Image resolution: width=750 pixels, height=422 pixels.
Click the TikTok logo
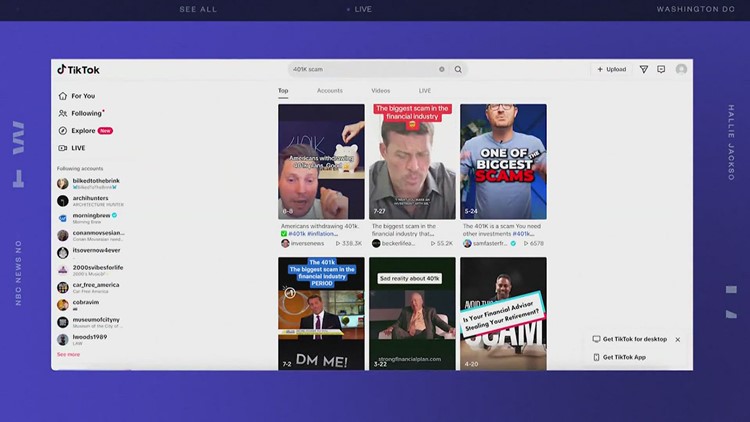[78, 70]
